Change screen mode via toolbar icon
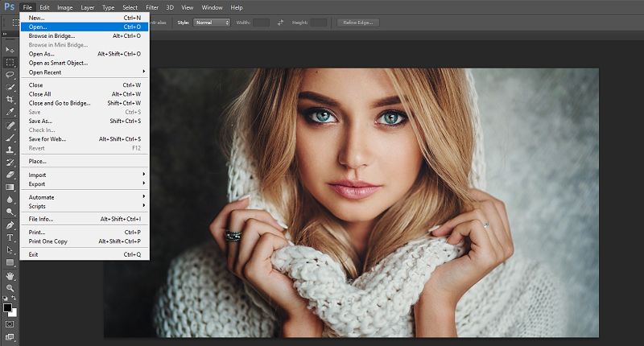This screenshot has height=346, width=644. pos(10,337)
